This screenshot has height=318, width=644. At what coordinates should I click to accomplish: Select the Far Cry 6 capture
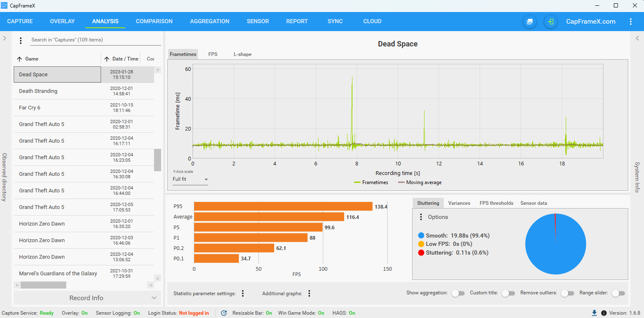[84, 108]
